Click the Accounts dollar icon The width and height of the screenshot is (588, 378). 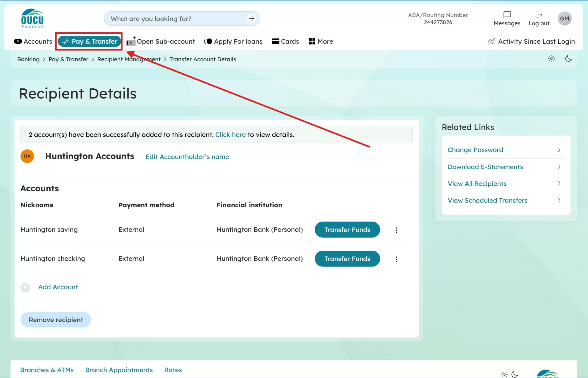click(x=18, y=41)
